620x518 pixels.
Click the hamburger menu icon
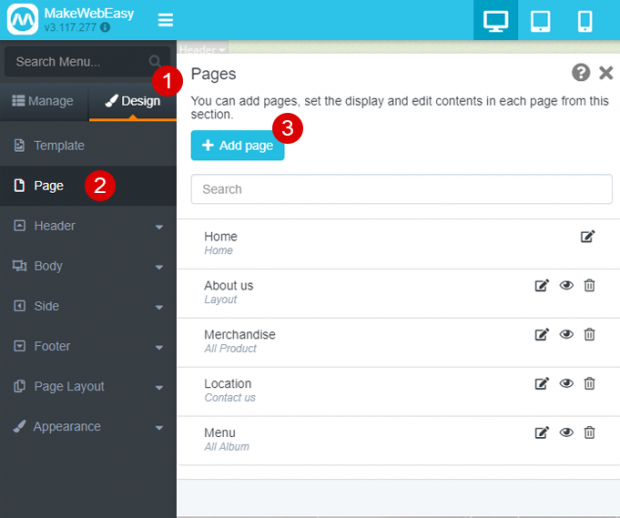tap(165, 20)
